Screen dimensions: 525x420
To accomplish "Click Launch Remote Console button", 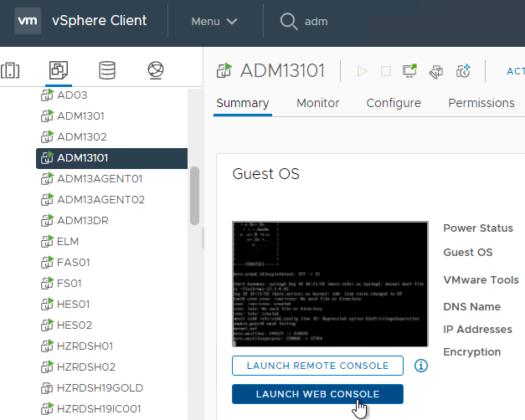I will pyautogui.click(x=317, y=366).
